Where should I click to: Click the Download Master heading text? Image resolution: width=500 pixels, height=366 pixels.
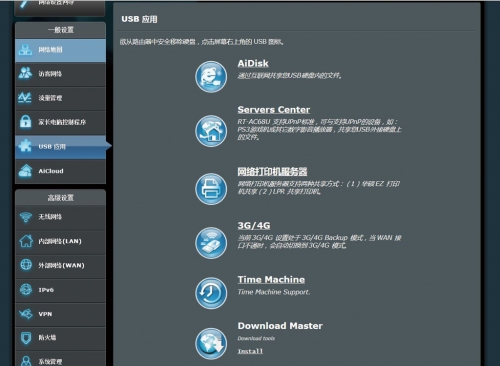coord(280,326)
